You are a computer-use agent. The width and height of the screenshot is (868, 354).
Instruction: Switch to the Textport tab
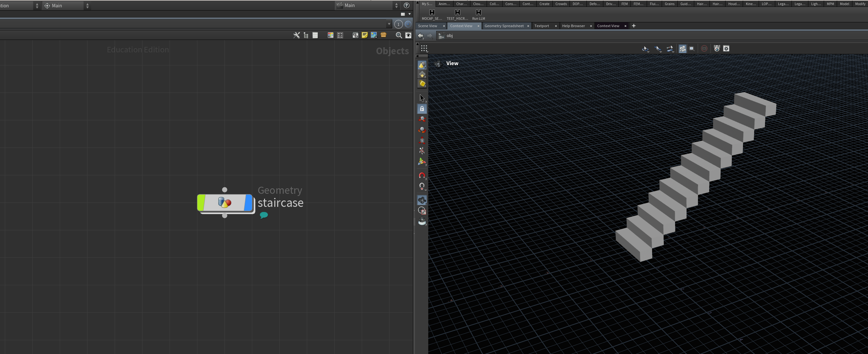point(541,26)
